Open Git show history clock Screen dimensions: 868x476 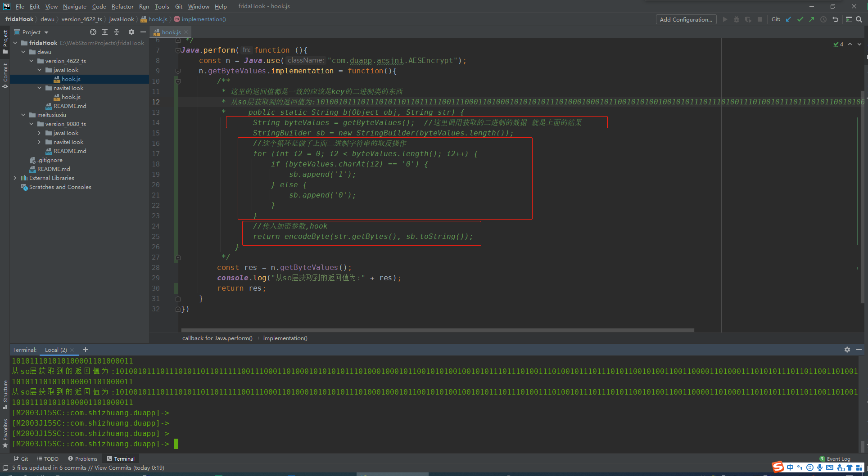coord(823,19)
